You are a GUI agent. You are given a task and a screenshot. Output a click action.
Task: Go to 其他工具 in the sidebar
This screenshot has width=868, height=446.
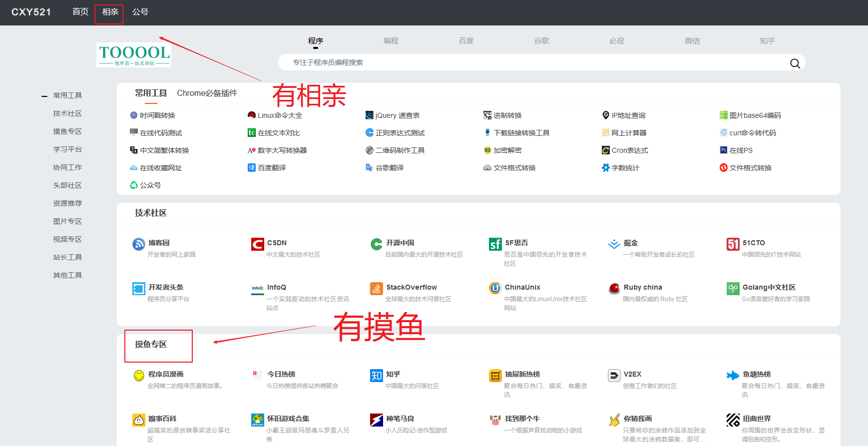pos(67,275)
